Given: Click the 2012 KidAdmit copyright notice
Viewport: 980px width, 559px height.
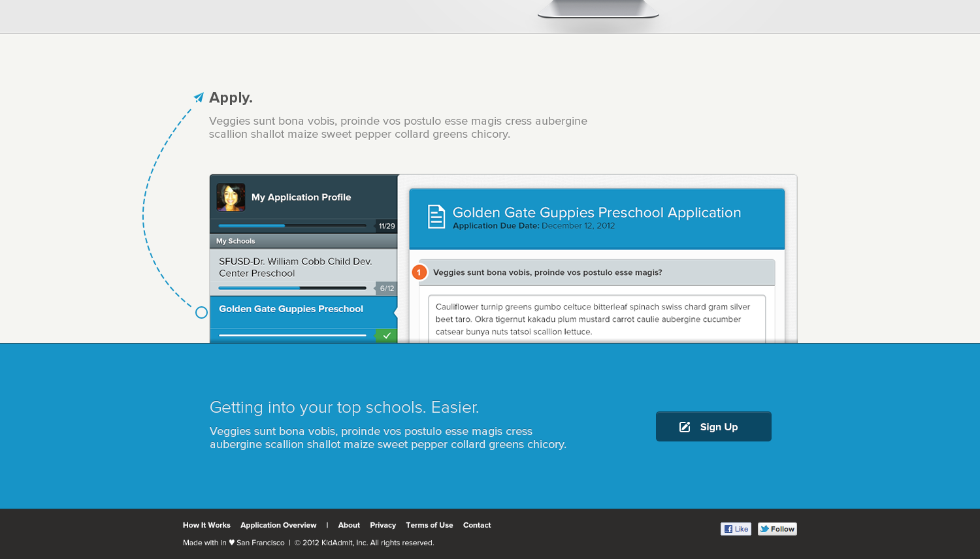Looking at the screenshot, I should [x=364, y=543].
